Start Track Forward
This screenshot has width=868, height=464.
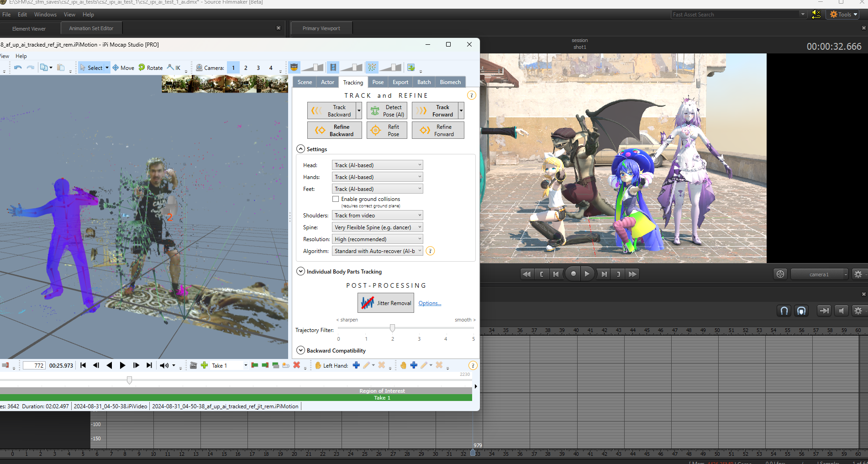[436, 111]
